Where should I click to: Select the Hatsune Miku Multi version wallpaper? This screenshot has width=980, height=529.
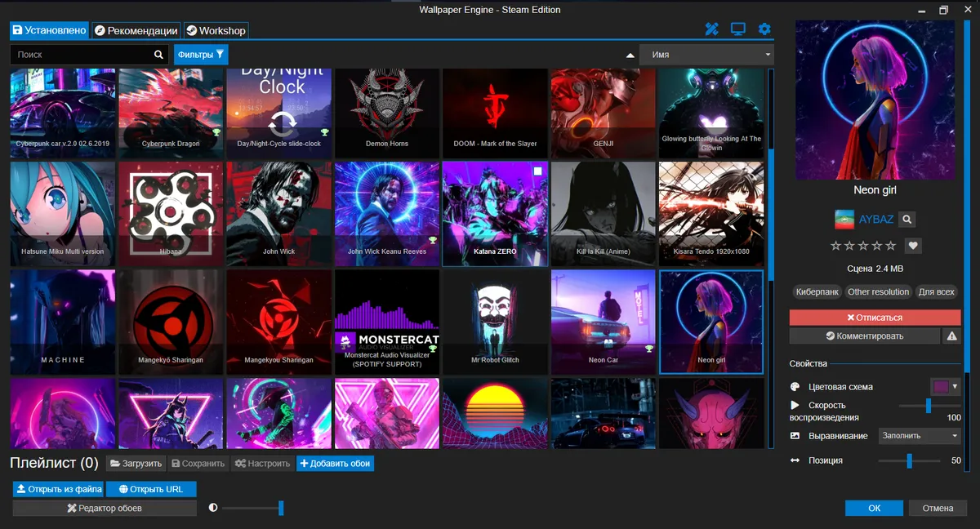coord(62,214)
